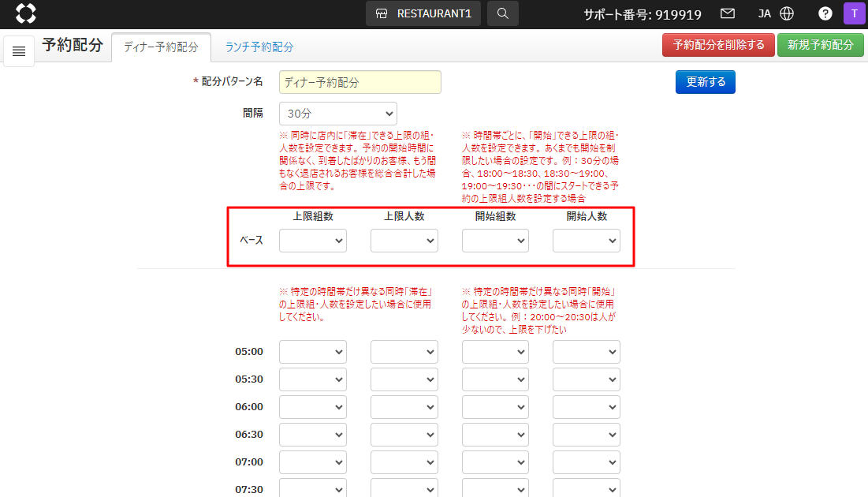Open 05:30 開始組数 dropdown
Screen dimensions: 868x497
(495, 379)
